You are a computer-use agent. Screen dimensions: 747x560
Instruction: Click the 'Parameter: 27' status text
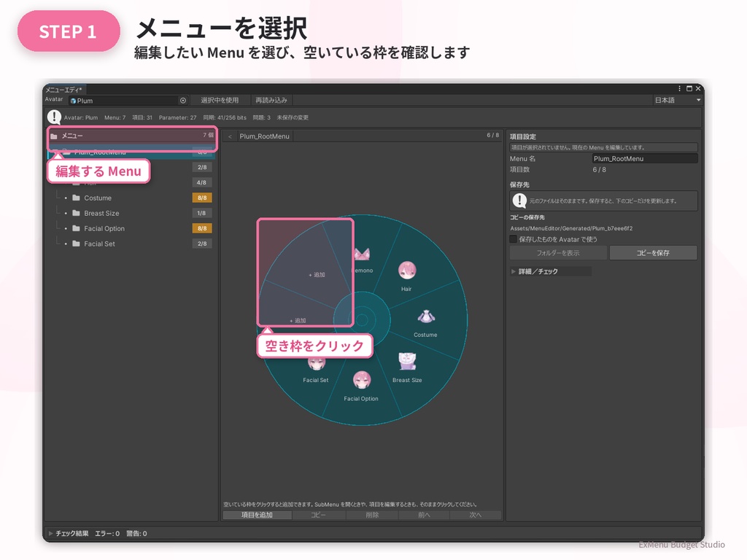pos(178,117)
